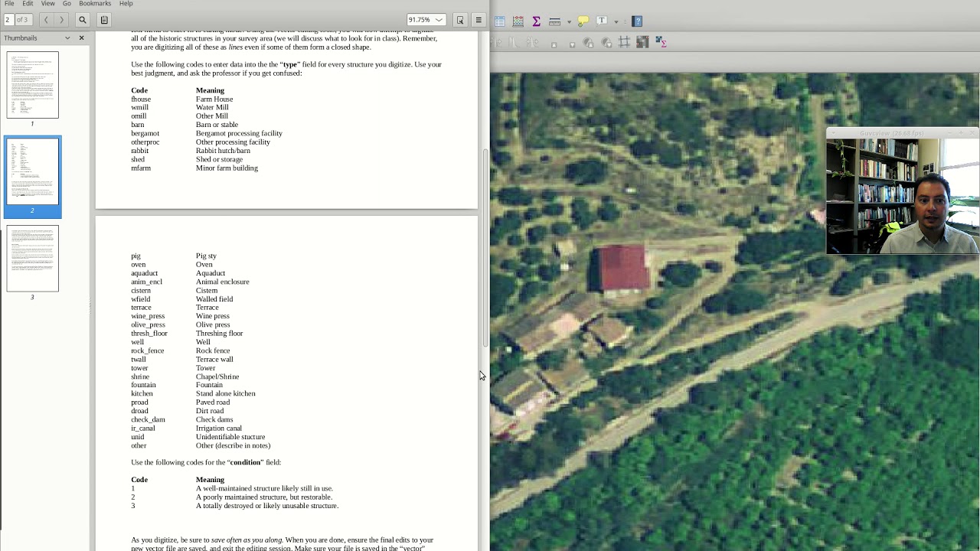The height and width of the screenshot is (551, 980).
Task: Toggle map tips yellow speech bubble
Action: click(583, 21)
